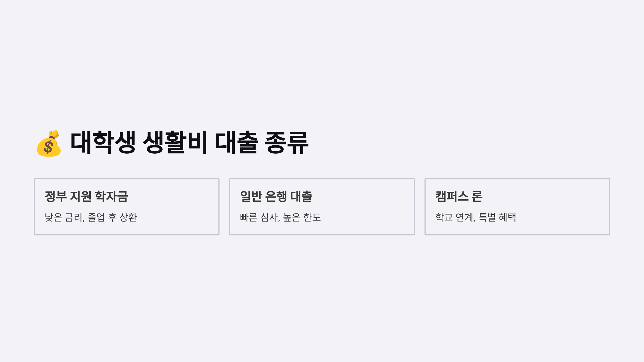Viewport: 644px width, 362px height.
Task: Click the phrase 낮은 금리
Action: [x=64, y=217]
